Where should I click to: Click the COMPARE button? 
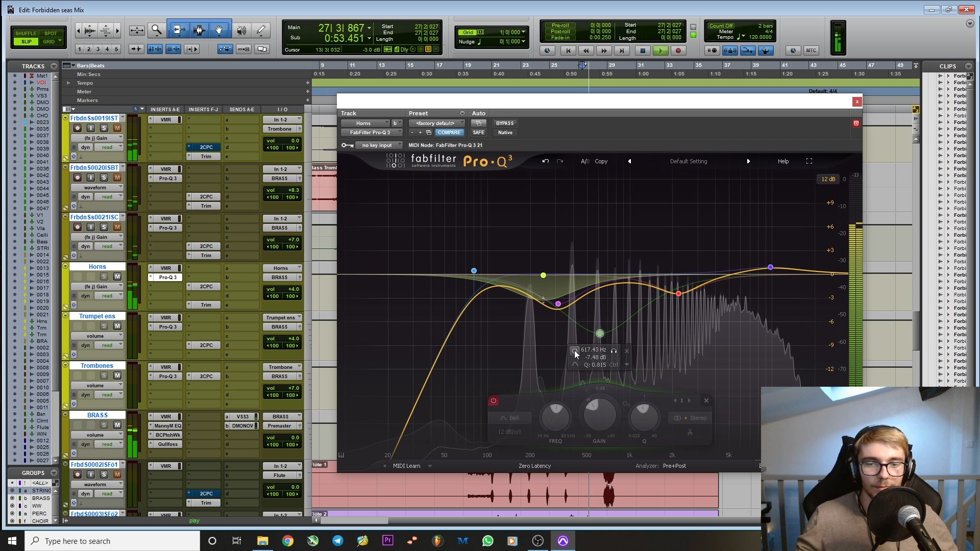pyautogui.click(x=449, y=132)
